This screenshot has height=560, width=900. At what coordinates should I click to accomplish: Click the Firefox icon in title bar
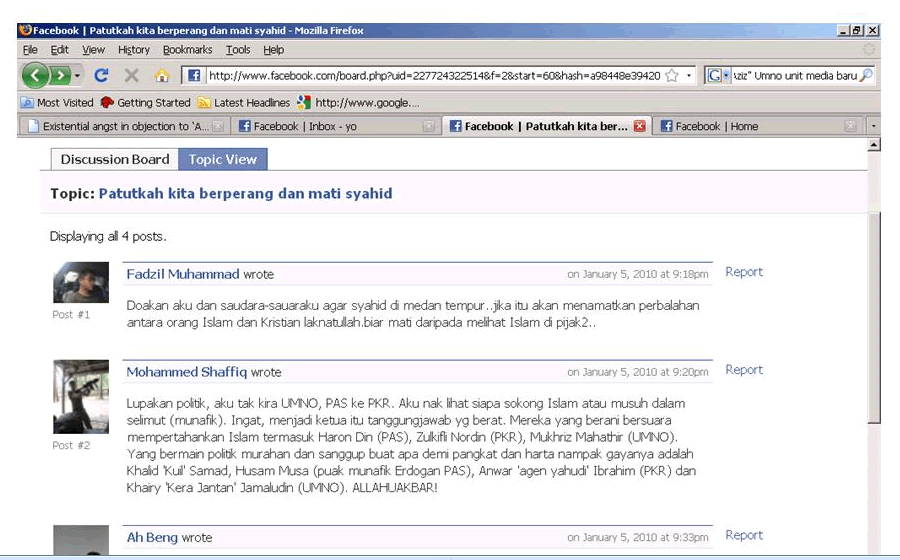[25, 30]
